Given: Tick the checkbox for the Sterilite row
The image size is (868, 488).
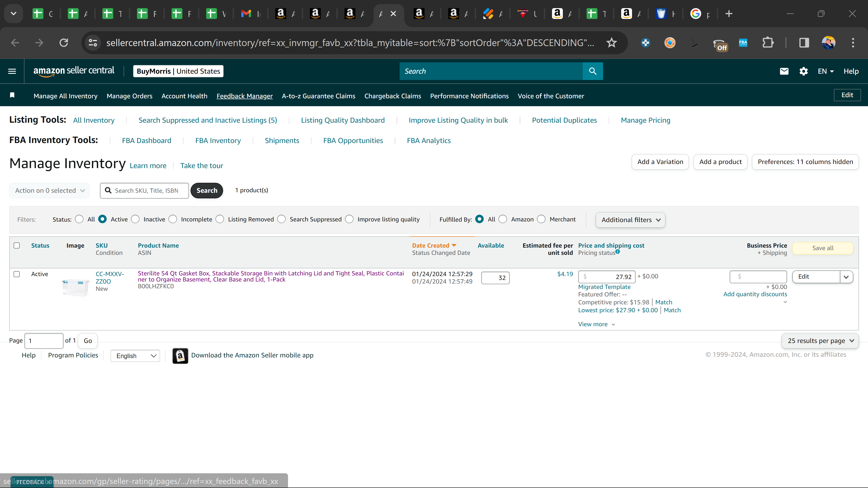Looking at the screenshot, I should pyautogui.click(x=17, y=274).
